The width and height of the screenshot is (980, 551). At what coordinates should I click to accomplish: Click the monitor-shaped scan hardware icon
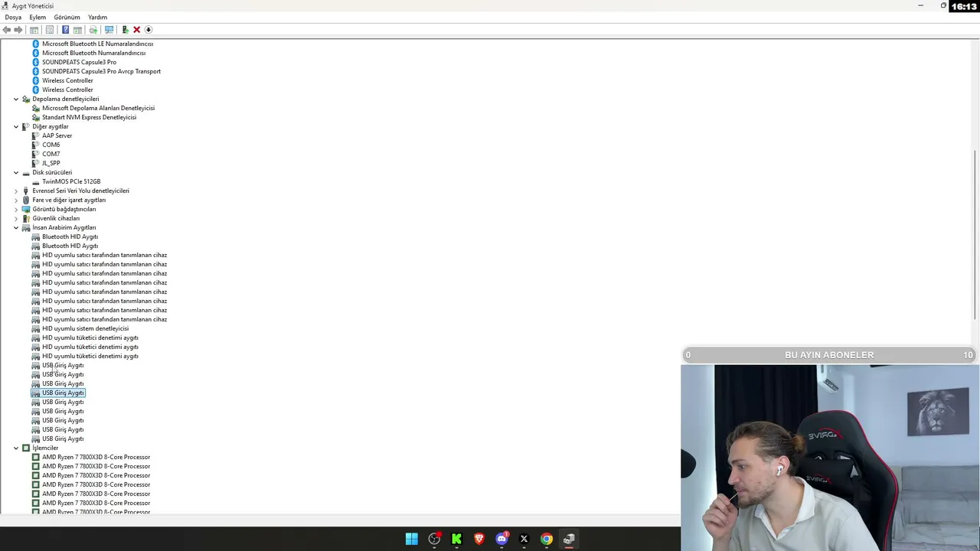(109, 30)
